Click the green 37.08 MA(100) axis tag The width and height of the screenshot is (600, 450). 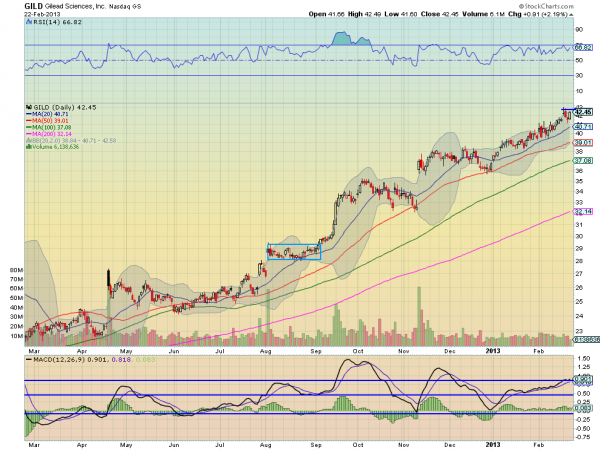[x=583, y=161]
